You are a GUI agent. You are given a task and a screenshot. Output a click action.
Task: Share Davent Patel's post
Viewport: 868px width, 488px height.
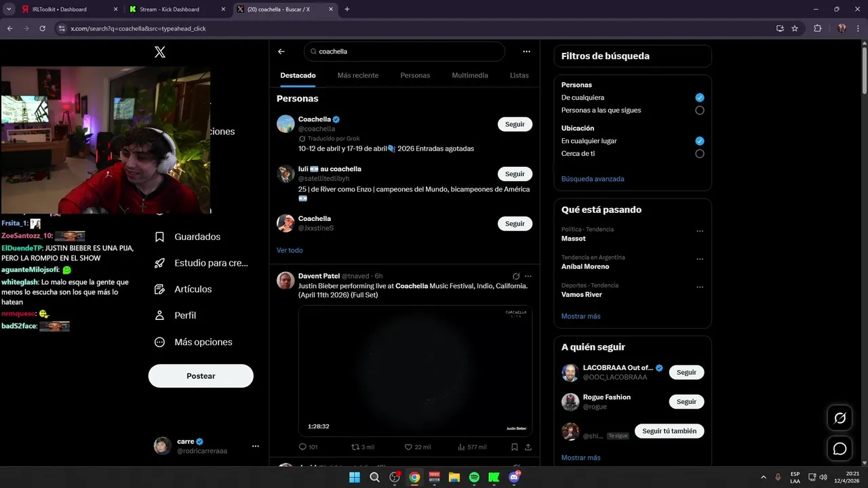pyautogui.click(x=528, y=447)
